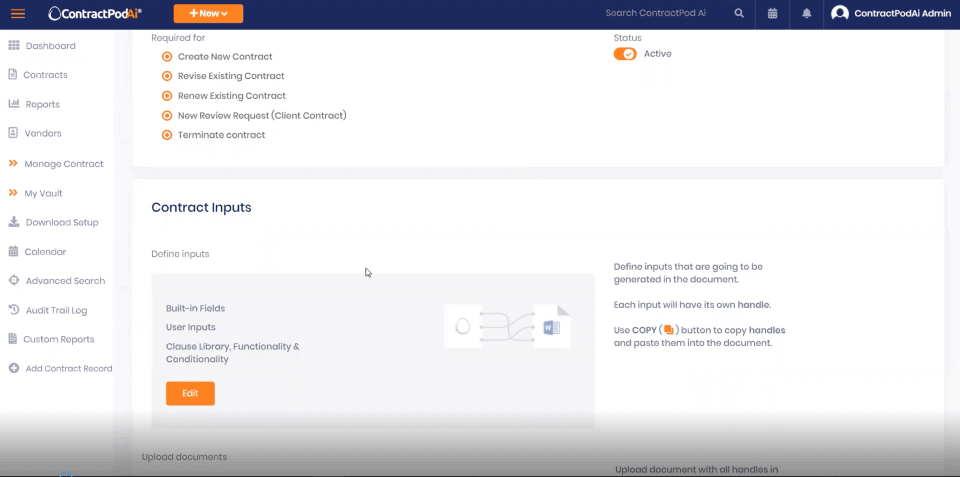Image resolution: width=960 pixels, height=477 pixels.
Task: Open Download Setup label in sidebar
Action: (62, 222)
